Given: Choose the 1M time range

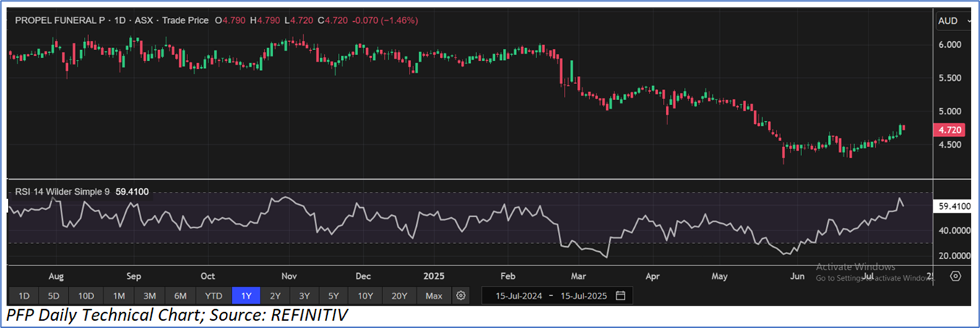Looking at the screenshot, I should 119,295.
